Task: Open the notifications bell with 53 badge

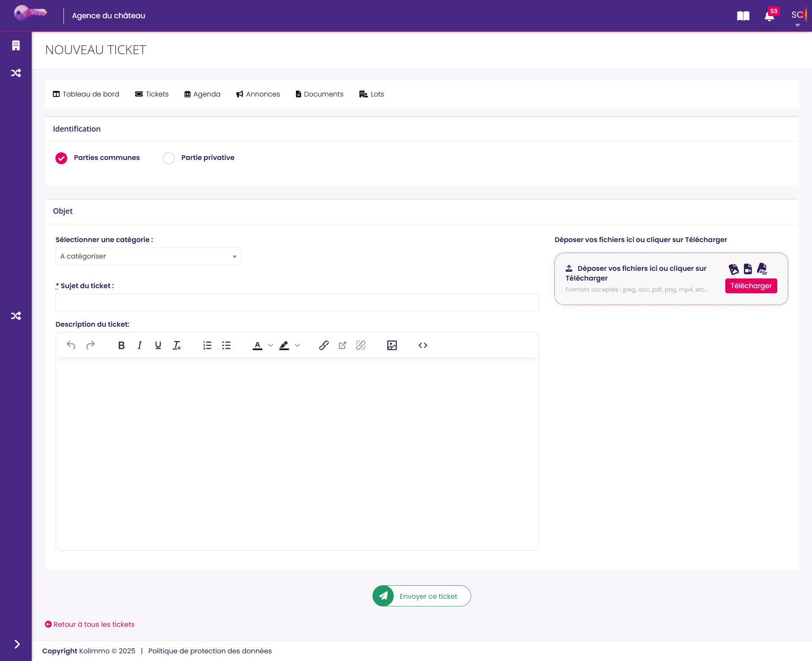Action: 770,16
